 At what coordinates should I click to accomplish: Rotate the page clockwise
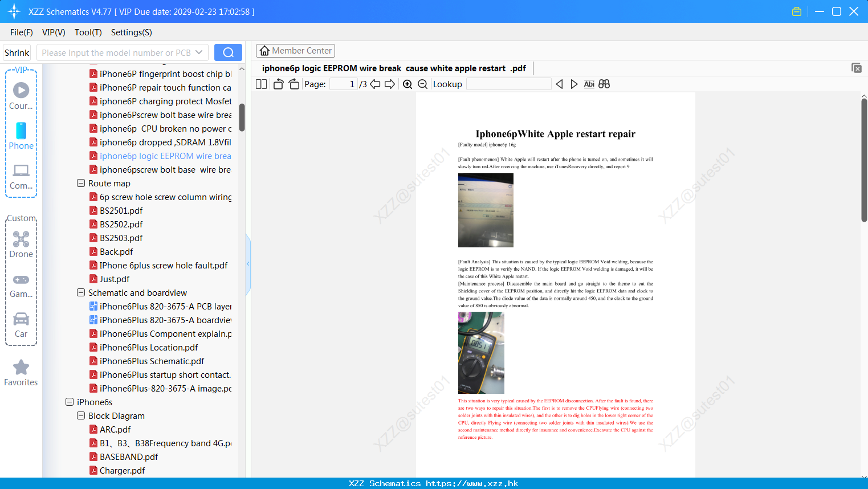(294, 84)
